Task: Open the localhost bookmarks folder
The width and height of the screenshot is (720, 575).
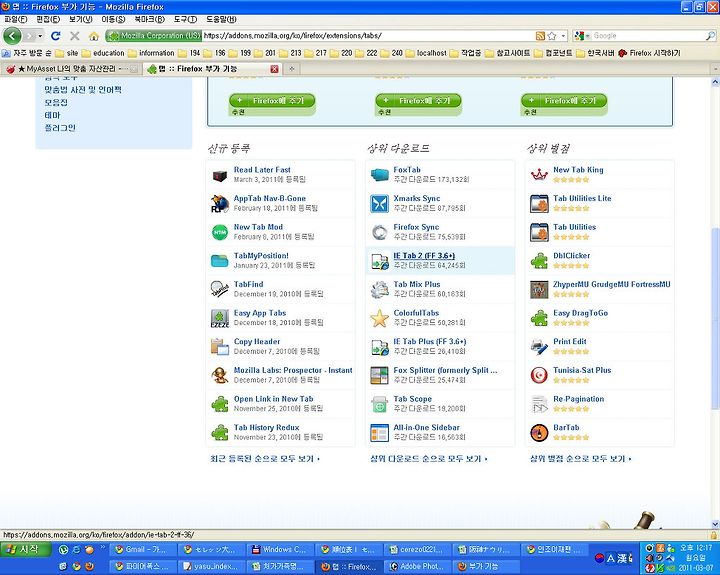Action: click(426, 53)
